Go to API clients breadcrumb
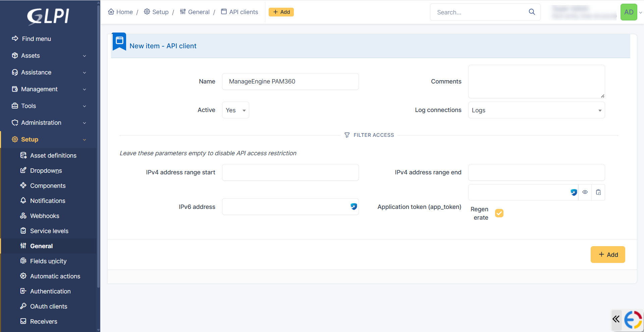The image size is (644, 332). [239, 12]
